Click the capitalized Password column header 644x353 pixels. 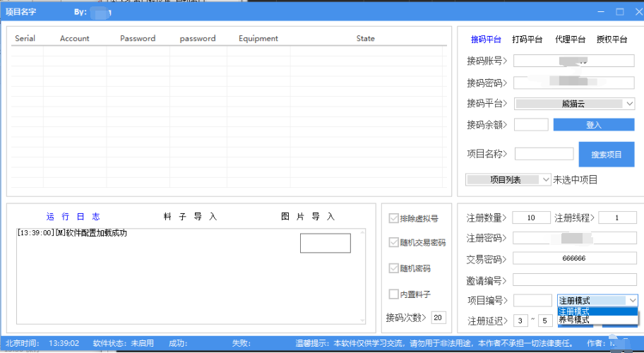(x=138, y=38)
